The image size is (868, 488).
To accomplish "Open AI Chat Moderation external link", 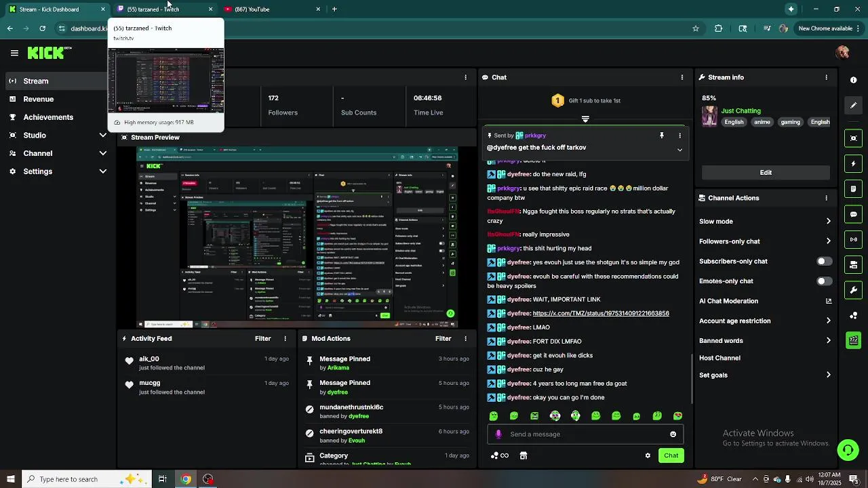I will 828,301.
